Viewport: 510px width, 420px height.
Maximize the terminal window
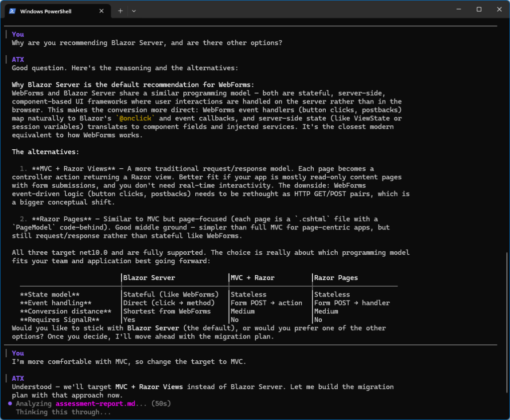(479, 9)
